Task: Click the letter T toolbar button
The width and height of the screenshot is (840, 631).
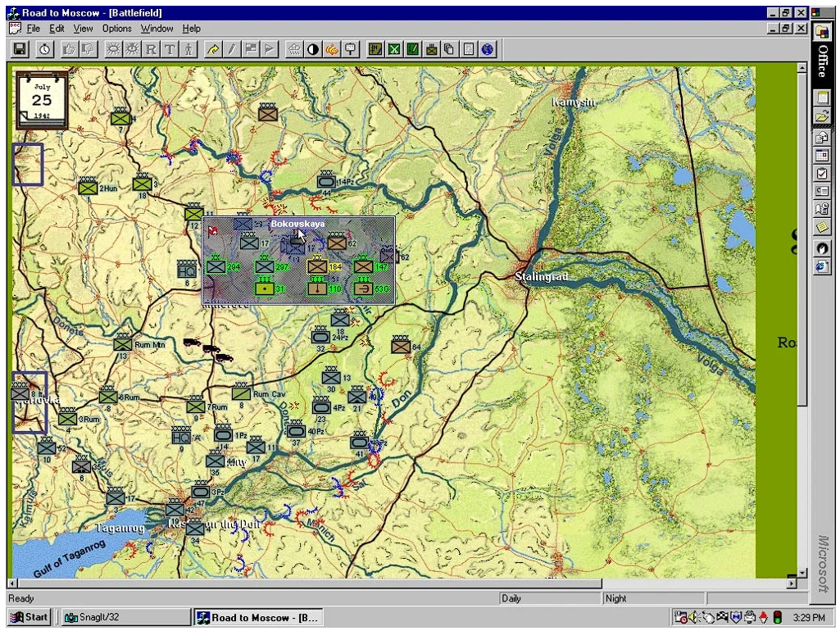Action: tap(170, 50)
